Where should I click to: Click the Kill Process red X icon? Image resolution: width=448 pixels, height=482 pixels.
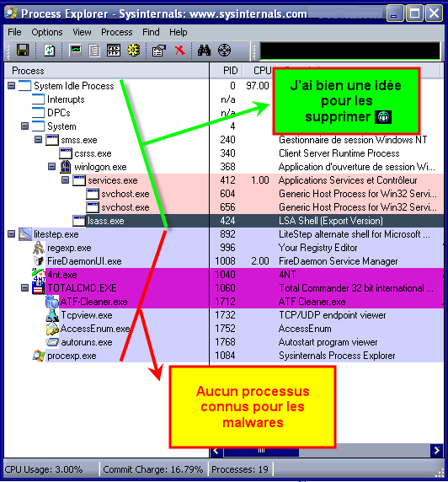click(x=179, y=50)
